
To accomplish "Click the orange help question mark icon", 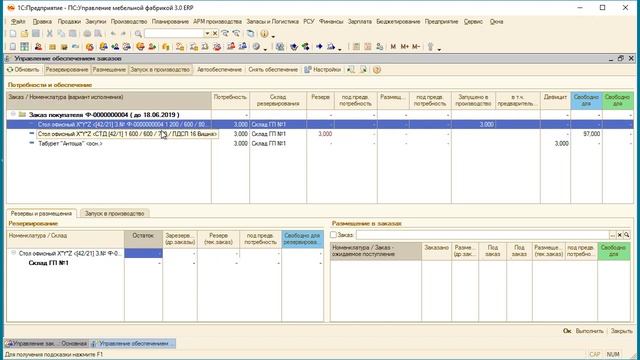I will 377,70.
